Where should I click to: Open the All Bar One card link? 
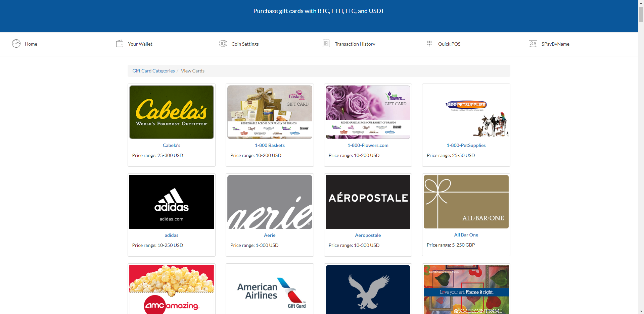pyautogui.click(x=466, y=235)
